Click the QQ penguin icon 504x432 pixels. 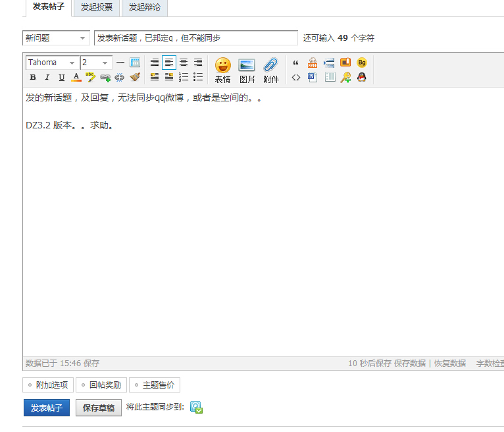click(362, 77)
